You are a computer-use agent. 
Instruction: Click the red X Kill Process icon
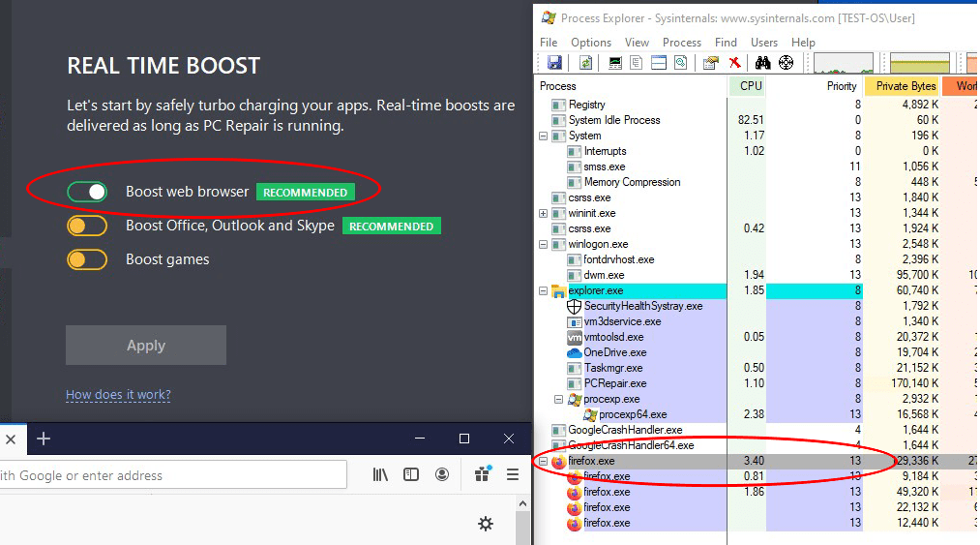pyautogui.click(x=735, y=63)
